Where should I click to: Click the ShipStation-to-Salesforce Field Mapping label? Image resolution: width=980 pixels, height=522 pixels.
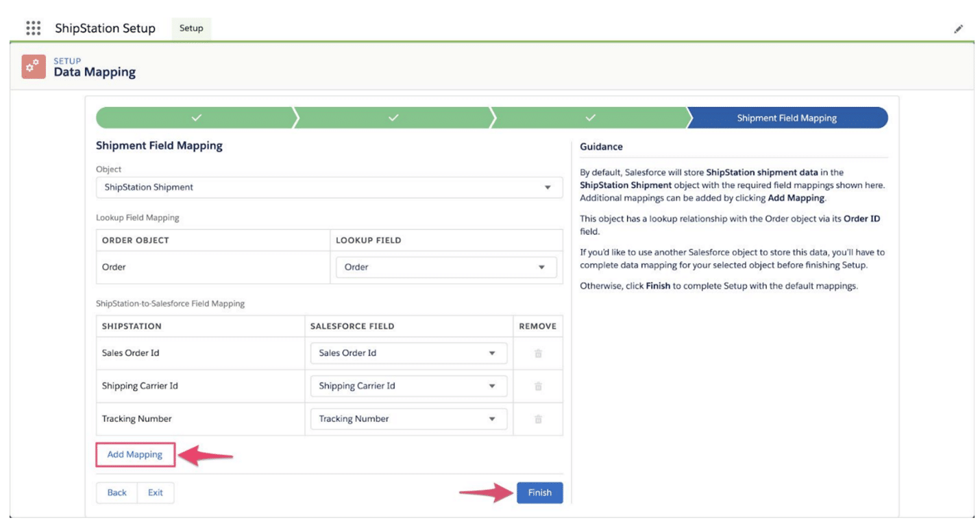(x=171, y=303)
